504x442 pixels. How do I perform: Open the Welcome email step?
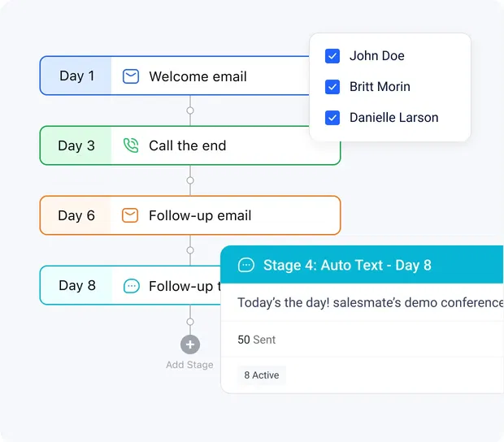pyautogui.click(x=198, y=76)
